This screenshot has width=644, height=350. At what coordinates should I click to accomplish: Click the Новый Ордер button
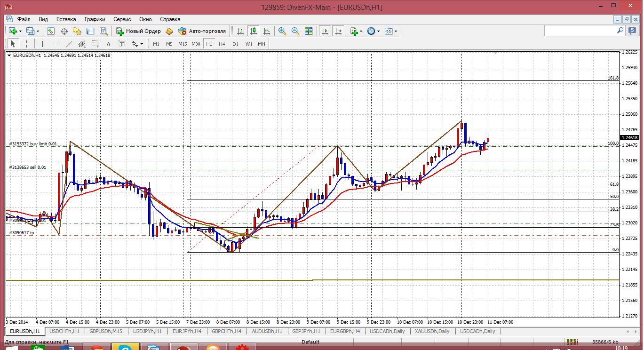139,31
